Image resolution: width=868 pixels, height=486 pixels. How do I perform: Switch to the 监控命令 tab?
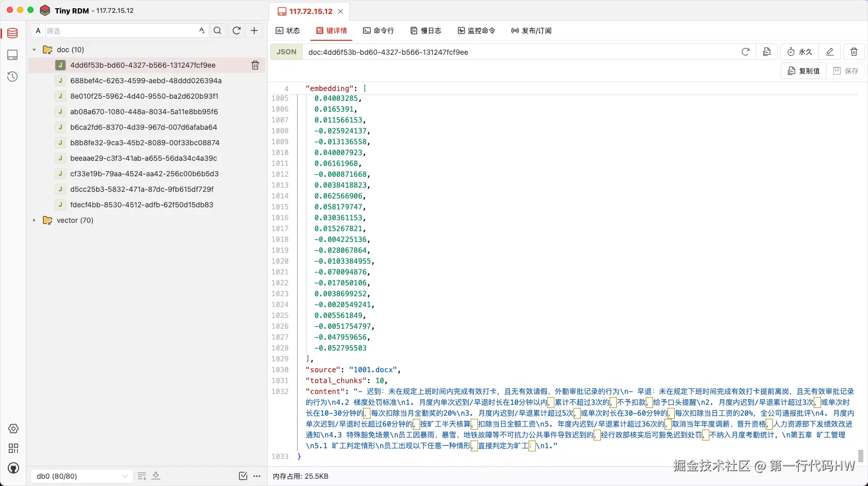pos(476,31)
